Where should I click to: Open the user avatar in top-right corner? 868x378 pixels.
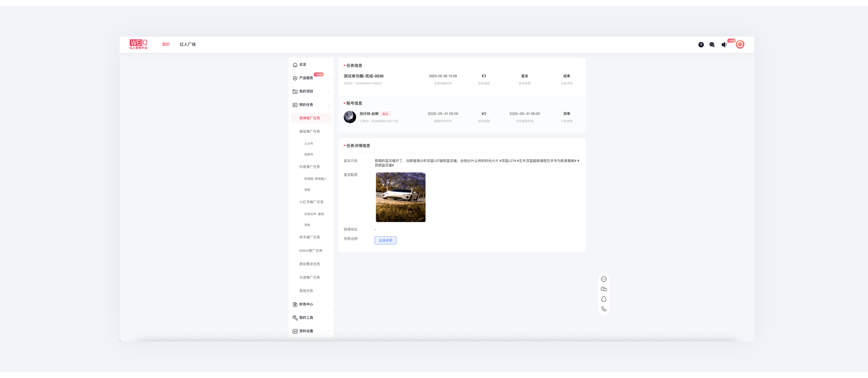(x=740, y=44)
